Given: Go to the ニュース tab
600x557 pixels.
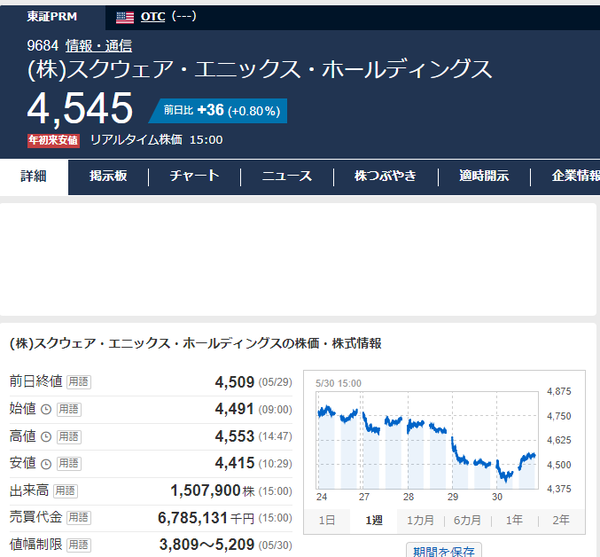Looking at the screenshot, I should coord(287,176).
